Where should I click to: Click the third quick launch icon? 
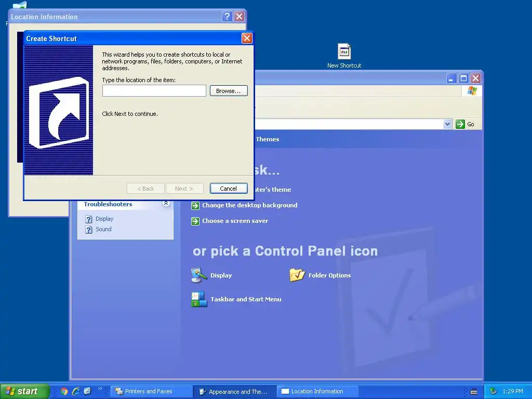click(87, 392)
